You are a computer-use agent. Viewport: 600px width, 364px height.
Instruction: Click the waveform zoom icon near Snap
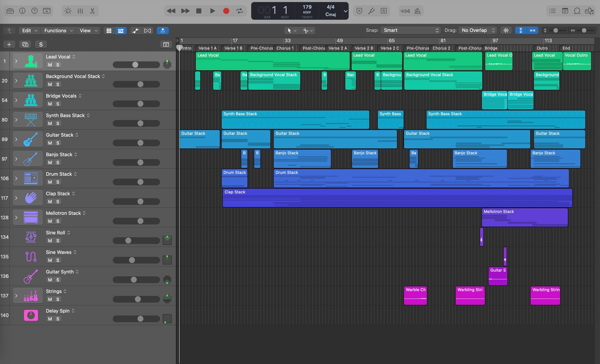506,30
